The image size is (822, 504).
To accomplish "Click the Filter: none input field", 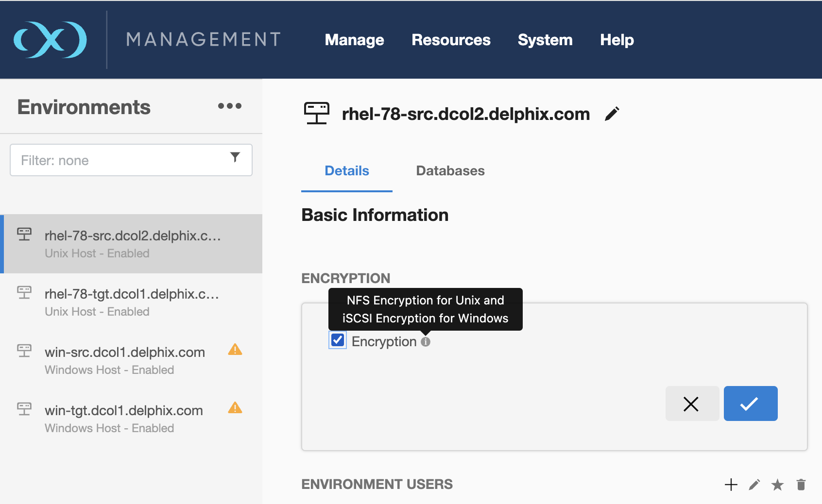I will (121, 160).
